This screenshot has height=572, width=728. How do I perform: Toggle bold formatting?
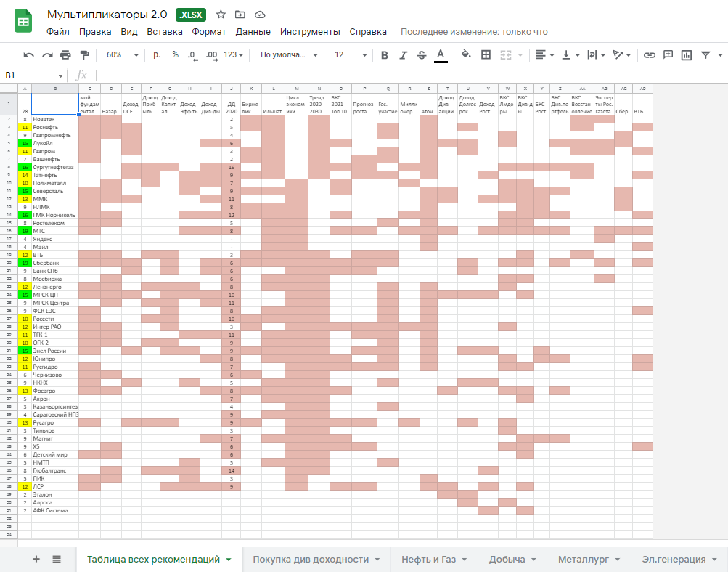(x=385, y=54)
